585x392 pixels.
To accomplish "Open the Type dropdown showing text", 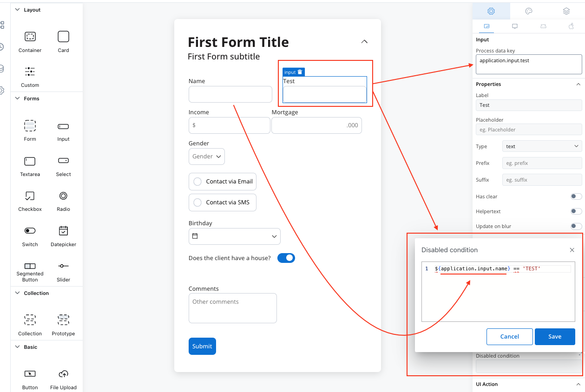I will pyautogui.click(x=542, y=146).
